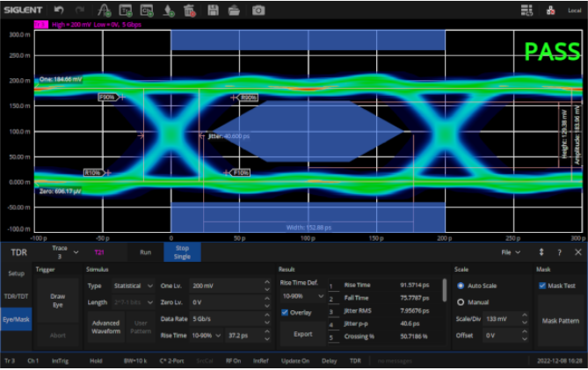
Task: Click the Advanced Waveform button
Action: click(105, 327)
